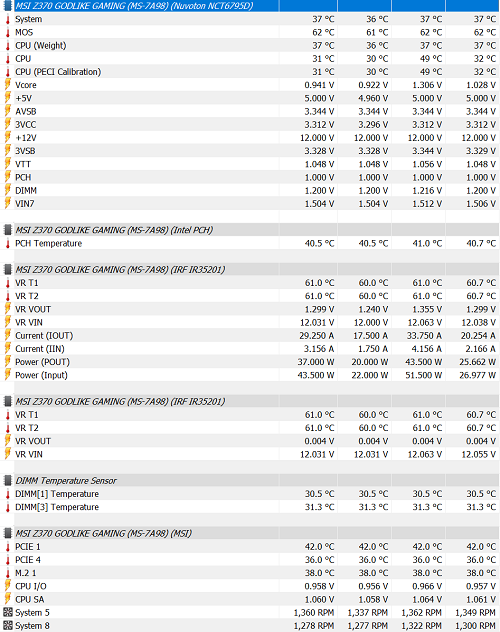Click the Power (Input) value 51.500 W

click(424, 375)
